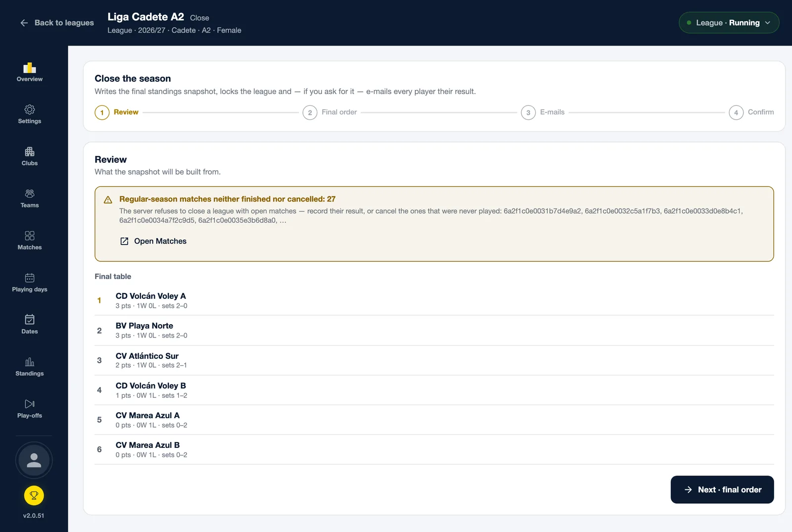Click the external link icon beside Open Matches

coord(124,241)
